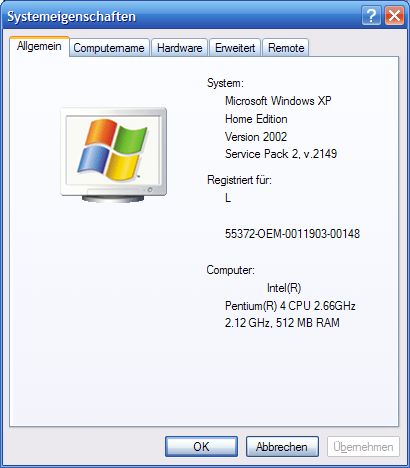Go to the Remote tab
Screen dimensions: 410x468
pyautogui.click(x=286, y=48)
